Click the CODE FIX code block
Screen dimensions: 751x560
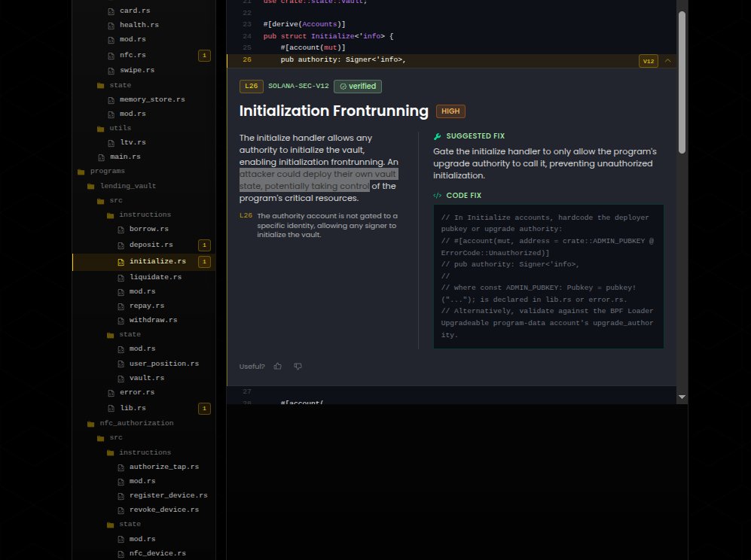[548, 276]
